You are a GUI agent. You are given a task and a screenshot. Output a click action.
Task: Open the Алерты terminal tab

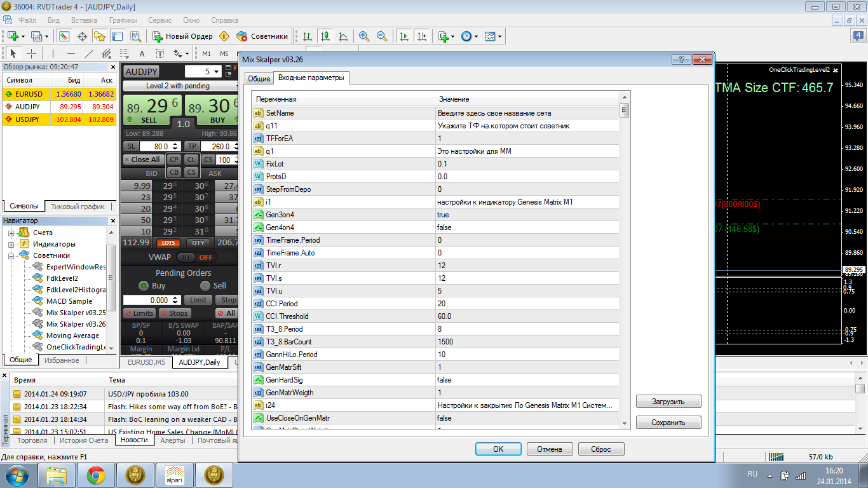(x=173, y=440)
